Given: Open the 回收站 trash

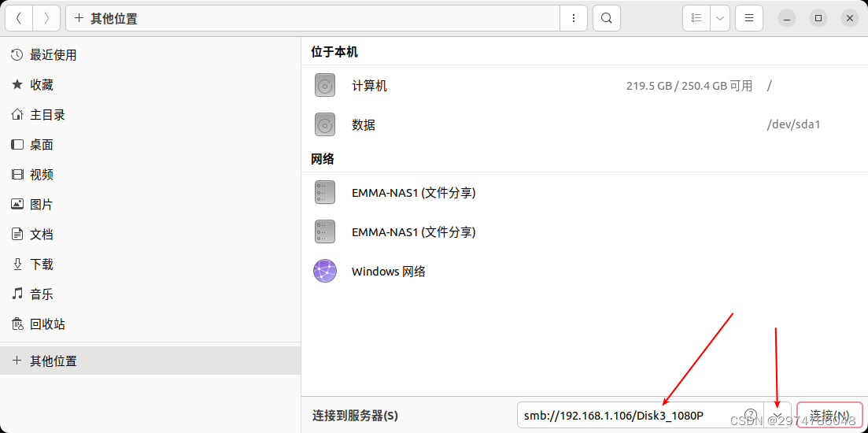Looking at the screenshot, I should 150,324.
